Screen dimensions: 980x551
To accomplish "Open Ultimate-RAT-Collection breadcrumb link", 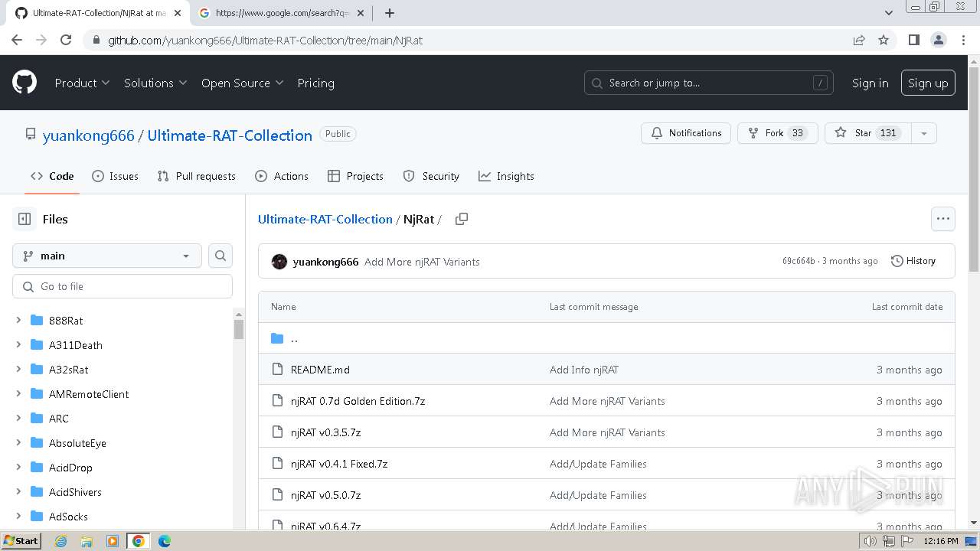I will (x=325, y=219).
